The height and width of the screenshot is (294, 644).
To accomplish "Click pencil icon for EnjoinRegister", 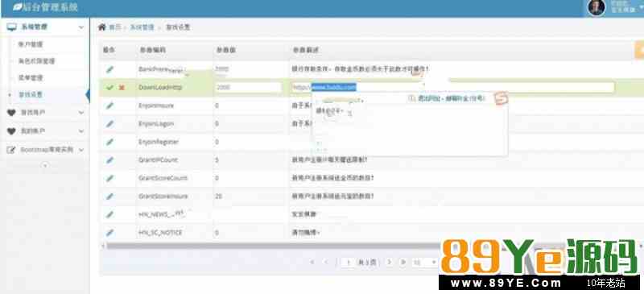I will 109,142.
